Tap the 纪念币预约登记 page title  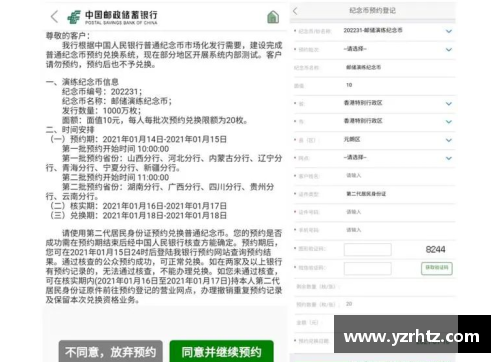pos(372,11)
